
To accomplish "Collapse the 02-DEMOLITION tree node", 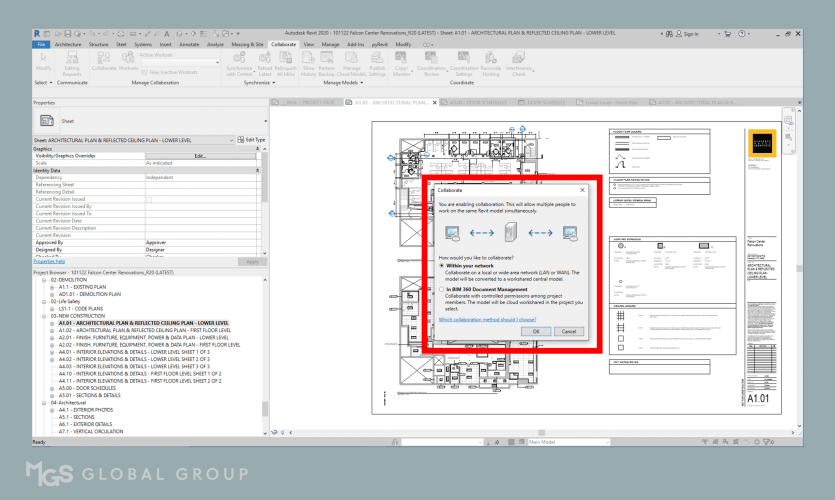I will click(x=44, y=280).
